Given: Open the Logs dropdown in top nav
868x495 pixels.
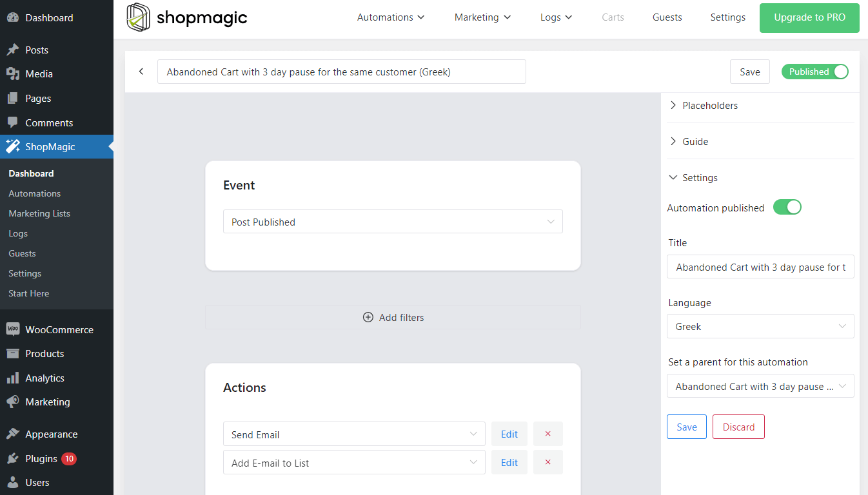Looking at the screenshot, I should pos(557,17).
